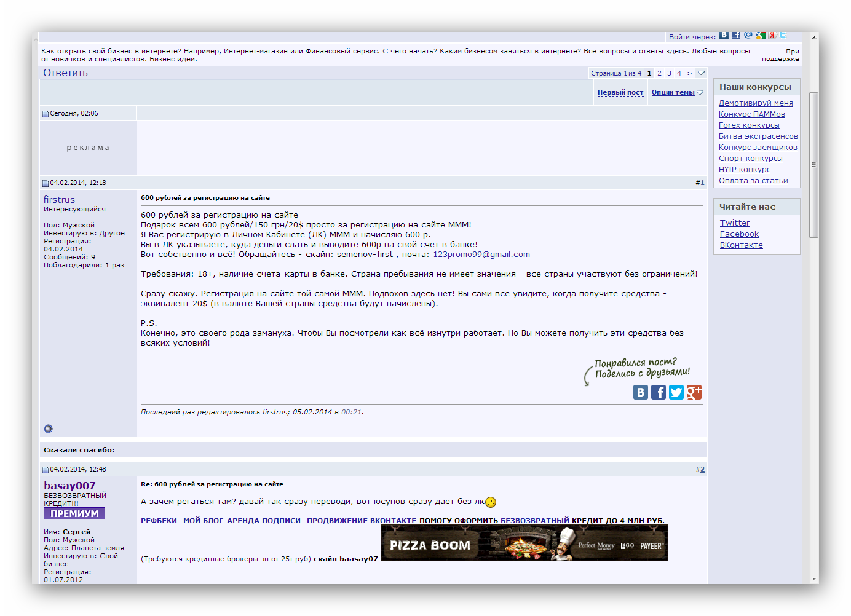Click firstrus offline status icon
Screen dimensions: 851x616
pos(49,428)
